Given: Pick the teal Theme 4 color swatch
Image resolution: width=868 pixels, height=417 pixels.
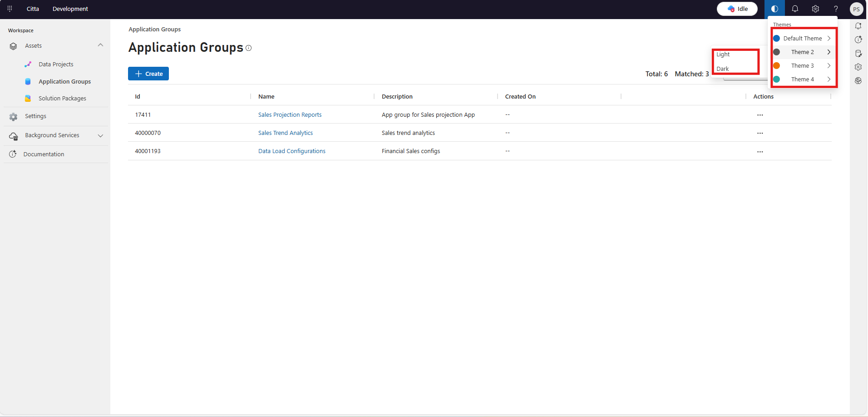Looking at the screenshot, I should click(x=777, y=79).
